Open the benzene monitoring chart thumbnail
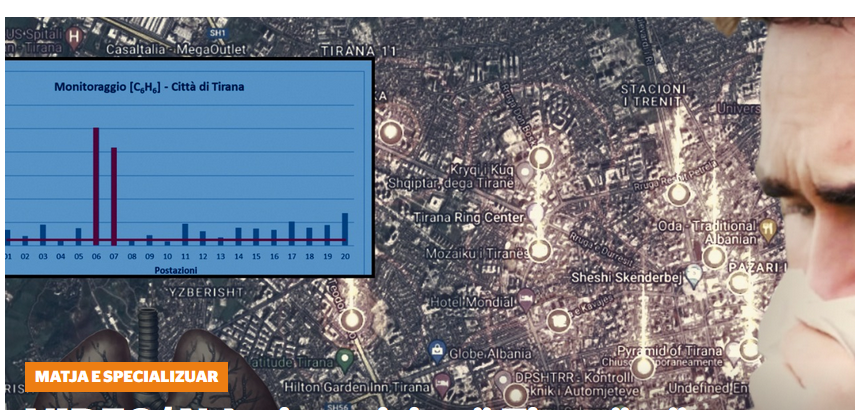This screenshot has width=855, height=410. (188, 167)
